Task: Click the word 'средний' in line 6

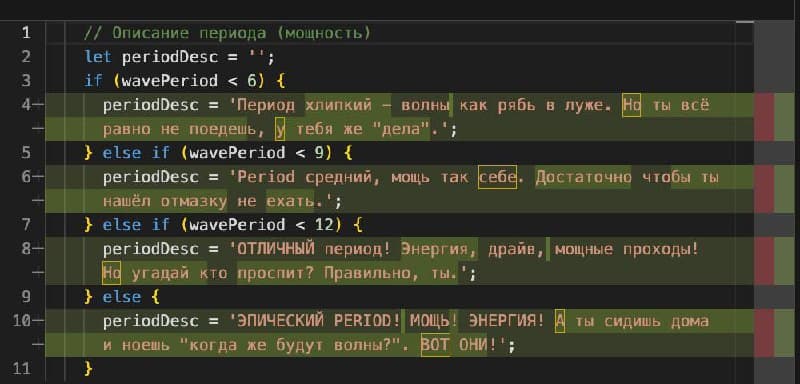Action: pos(338,177)
